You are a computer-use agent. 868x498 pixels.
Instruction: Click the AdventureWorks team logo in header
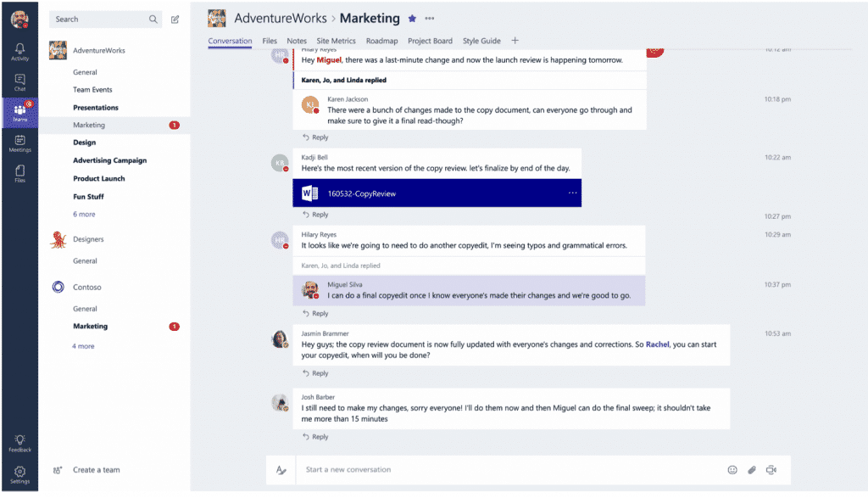point(216,19)
